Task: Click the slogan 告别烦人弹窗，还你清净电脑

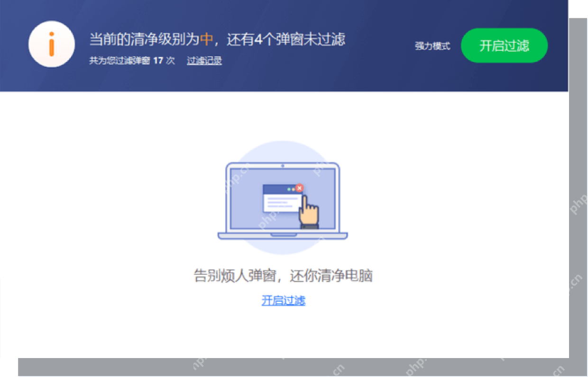Action: 284,276
